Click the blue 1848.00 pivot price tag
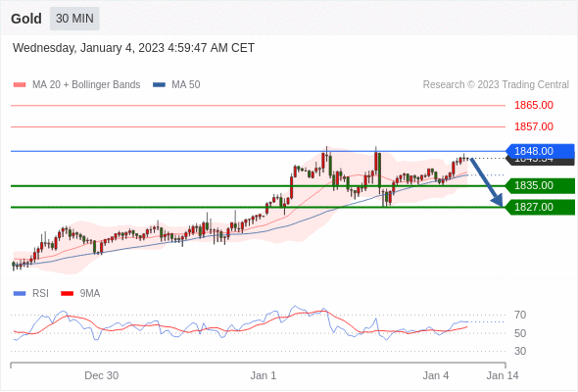This screenshot has width=578, height=392. pos(540,151)
